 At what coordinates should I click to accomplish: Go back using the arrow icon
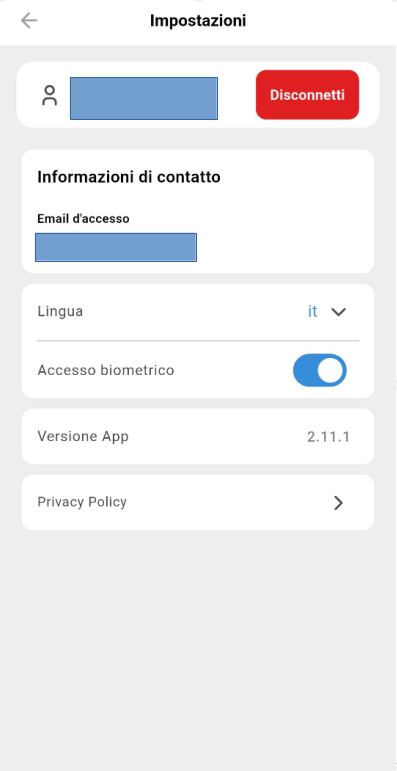29,20
